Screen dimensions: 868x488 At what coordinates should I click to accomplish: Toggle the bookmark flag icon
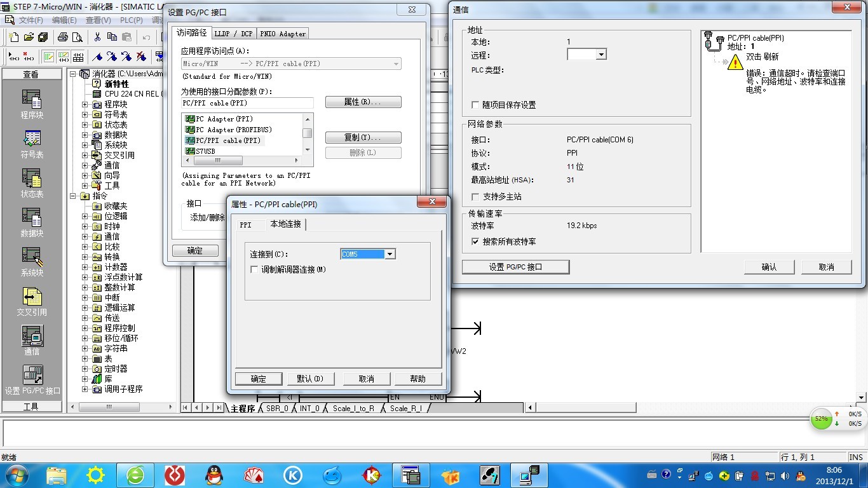[98, 57]
